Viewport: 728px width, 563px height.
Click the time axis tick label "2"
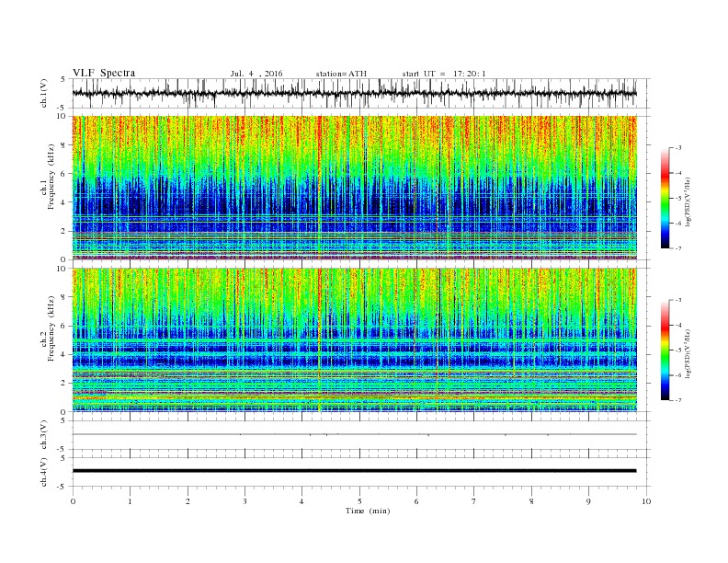point(188,501)
